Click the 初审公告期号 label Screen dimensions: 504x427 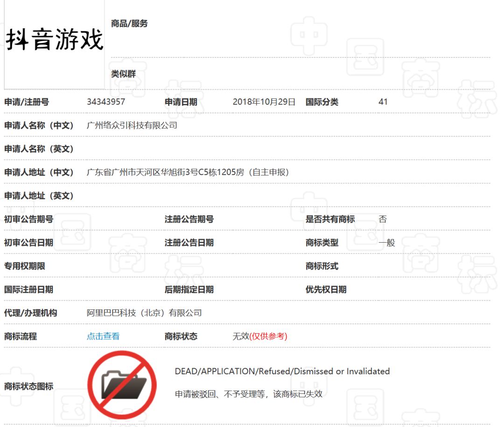point(28,219)
